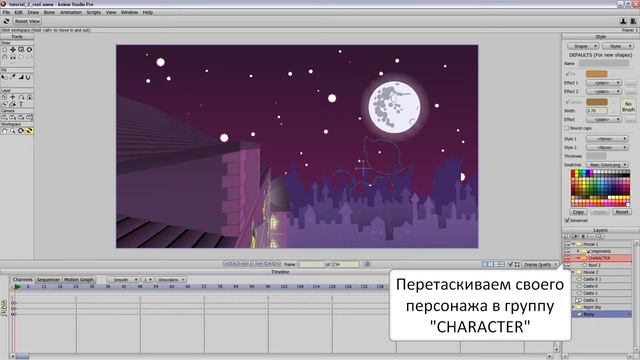The width and height of the screenshot is (640, 360).
Task: Select the highlighted Orbit Workspace tool
Action: click(x=29, y=131)
